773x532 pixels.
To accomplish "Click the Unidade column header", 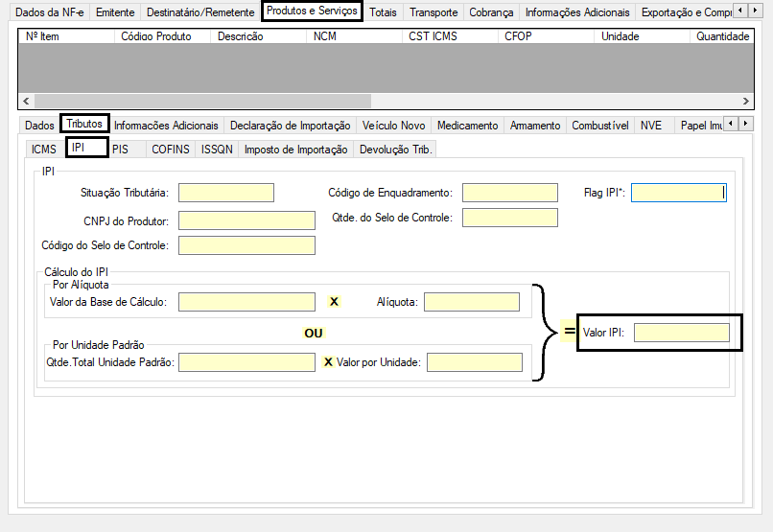I will pos(642,36).
